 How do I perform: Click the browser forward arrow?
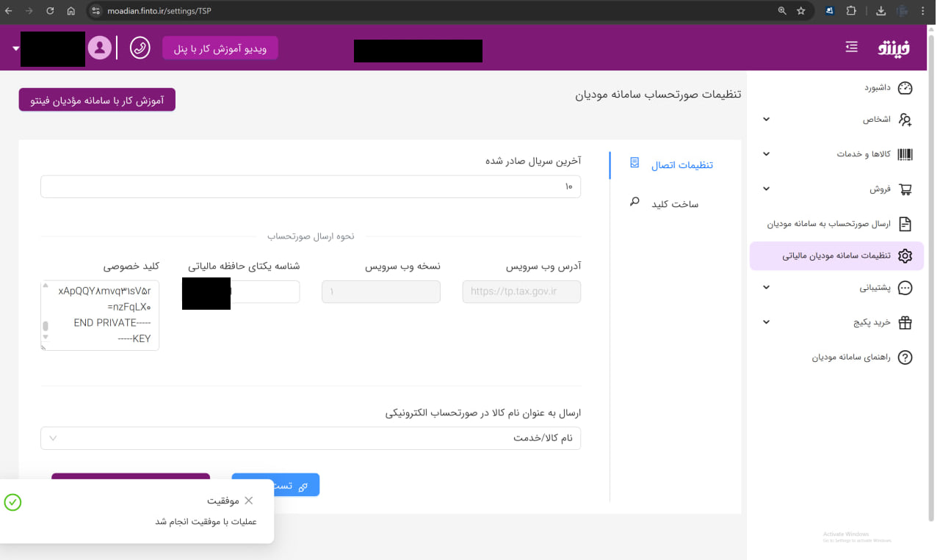(x=29, y=11)
